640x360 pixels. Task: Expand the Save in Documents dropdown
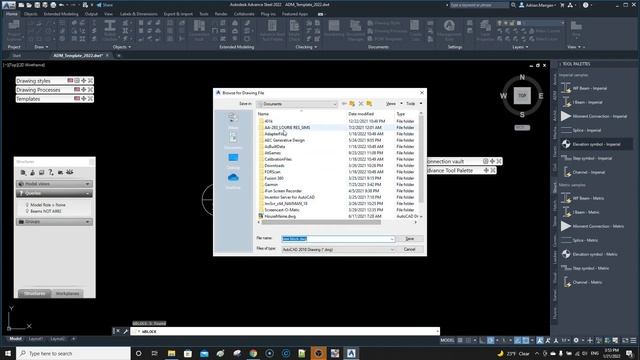pyautogui.click(x=297, y=104)
